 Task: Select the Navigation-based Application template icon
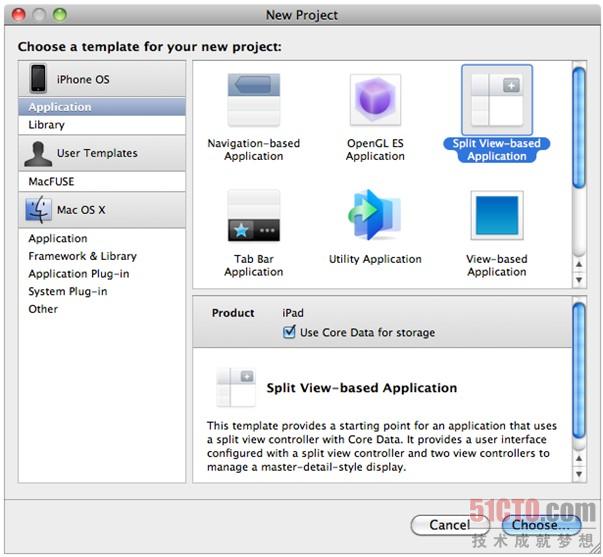tap(253, 100)
